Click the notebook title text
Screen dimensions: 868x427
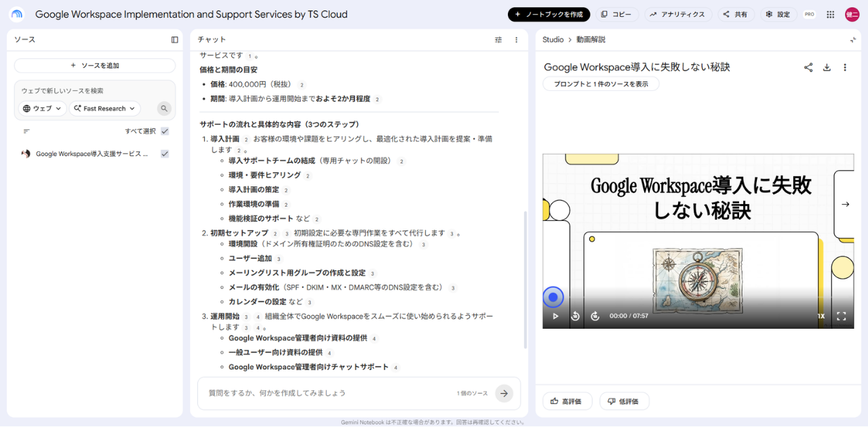click(x=191, y=14)
